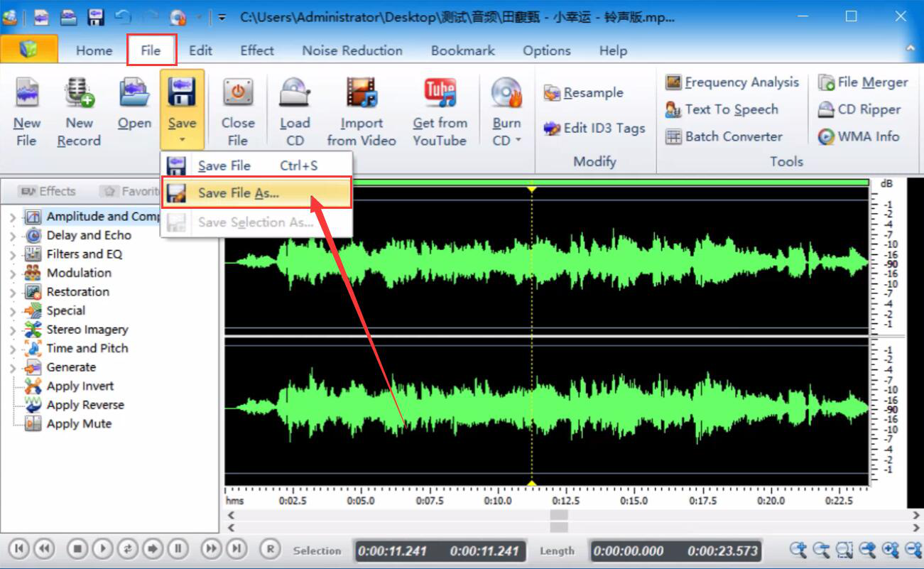Expand the Stereo Imagery category

[13, 330]
